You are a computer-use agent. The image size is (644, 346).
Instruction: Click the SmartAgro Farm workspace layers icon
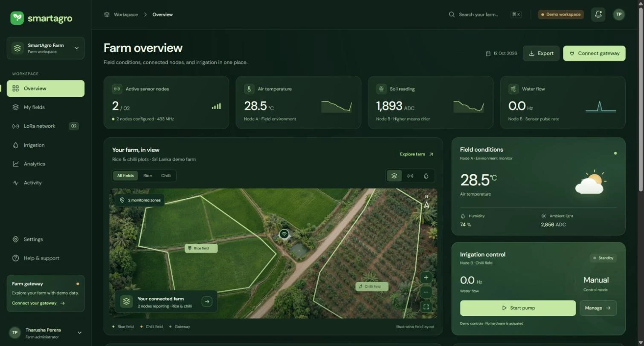point(17,48)
